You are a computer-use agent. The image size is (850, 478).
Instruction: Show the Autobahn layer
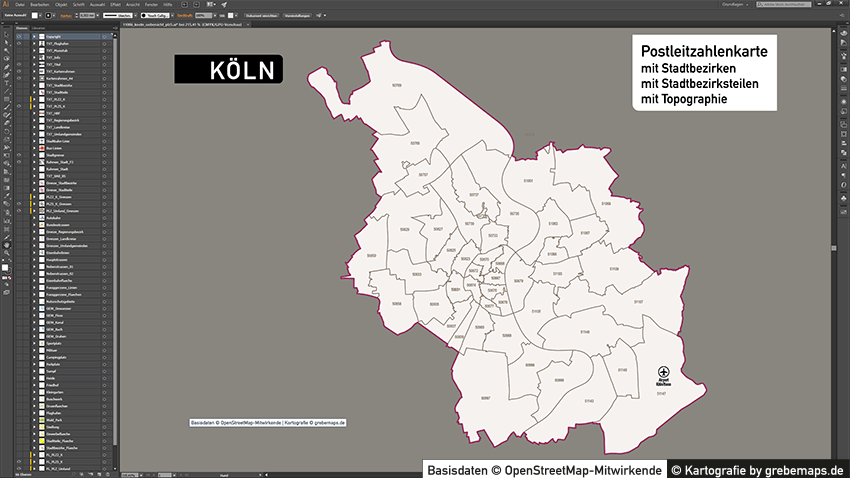coord(19,217)
